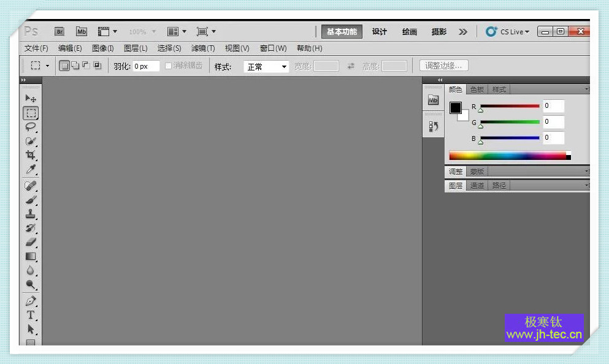The width and height of the screenshot is (609, 364).
Task: Select the Pen tool
Action: click(31, 301)
